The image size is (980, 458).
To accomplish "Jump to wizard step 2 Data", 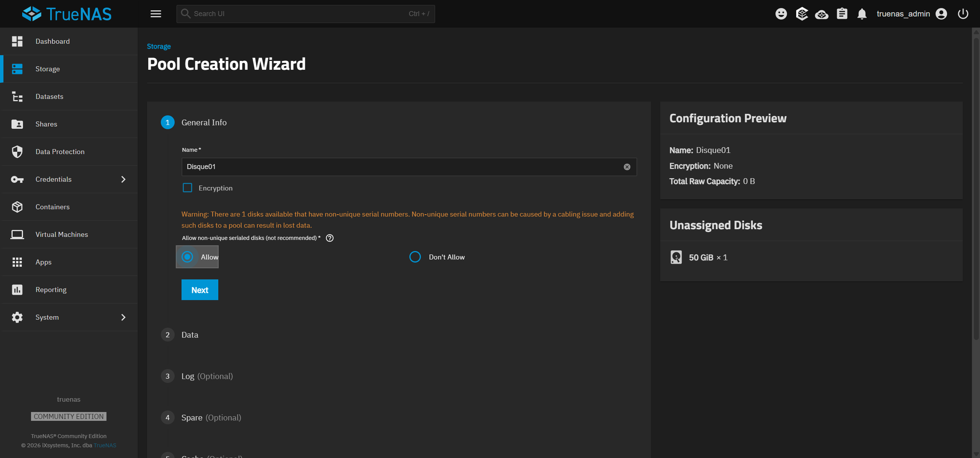I will (180, 335).
